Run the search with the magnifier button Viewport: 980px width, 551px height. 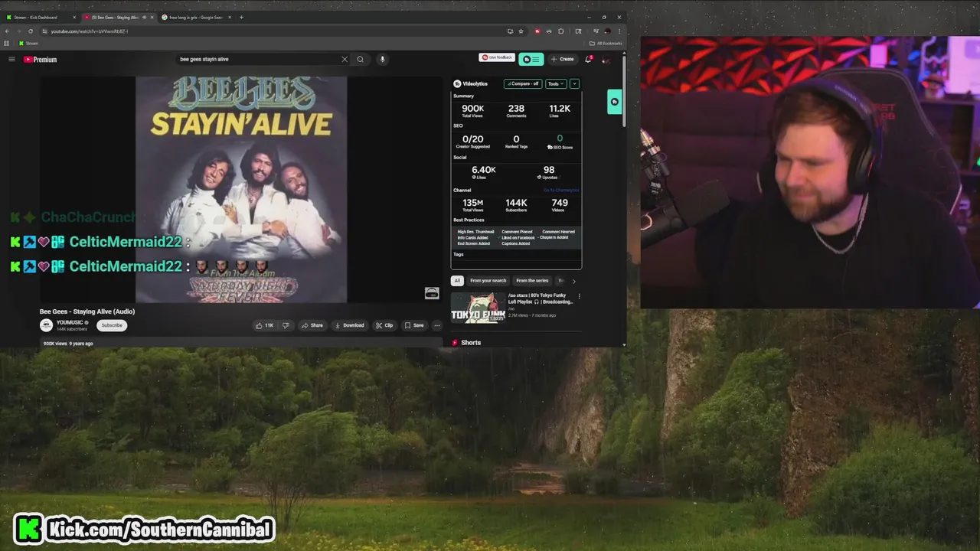(360, 59)
